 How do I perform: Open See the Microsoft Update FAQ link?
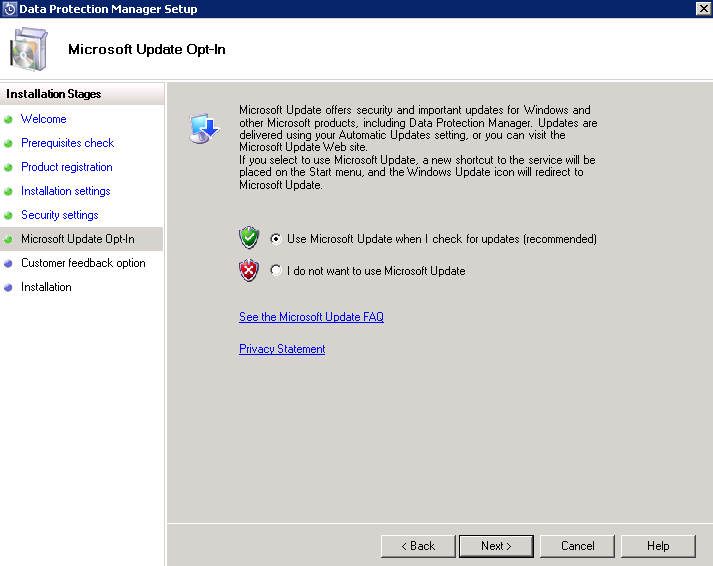tap(311, 317)
